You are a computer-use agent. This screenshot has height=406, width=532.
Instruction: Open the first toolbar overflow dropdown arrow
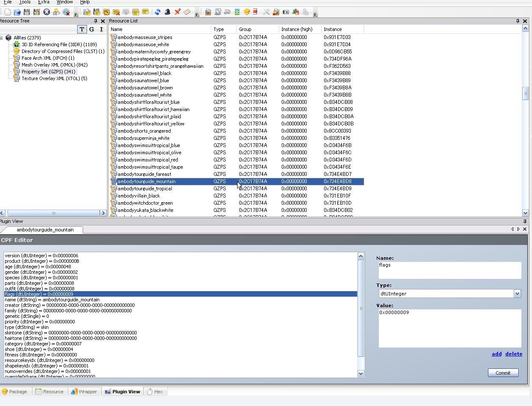pos(76,14)
